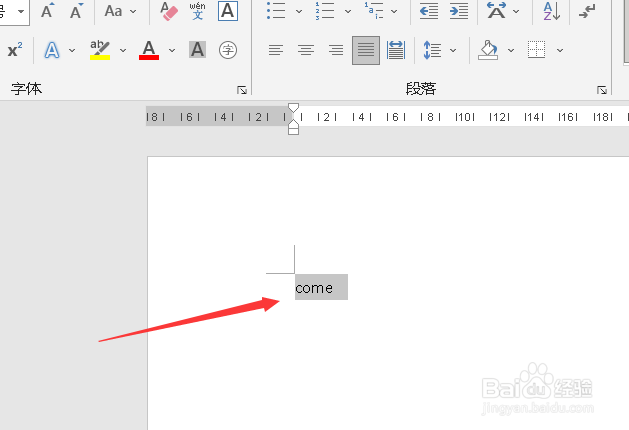Click the Decrease Font Size button

click(x=76, y=11)
